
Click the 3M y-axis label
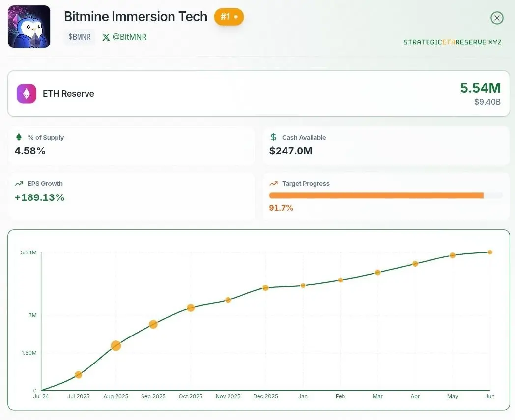point(32,315)
